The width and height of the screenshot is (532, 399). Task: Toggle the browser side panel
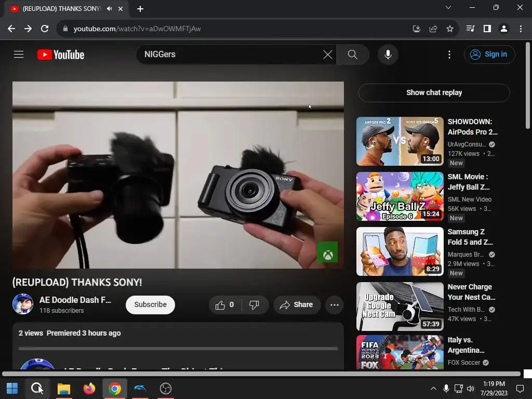pyautogui.click(x=487, y=29)
